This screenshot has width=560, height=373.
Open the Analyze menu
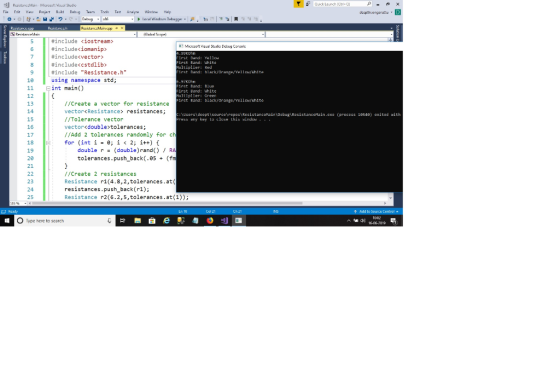pyautogui.click(x=133, y=12)
